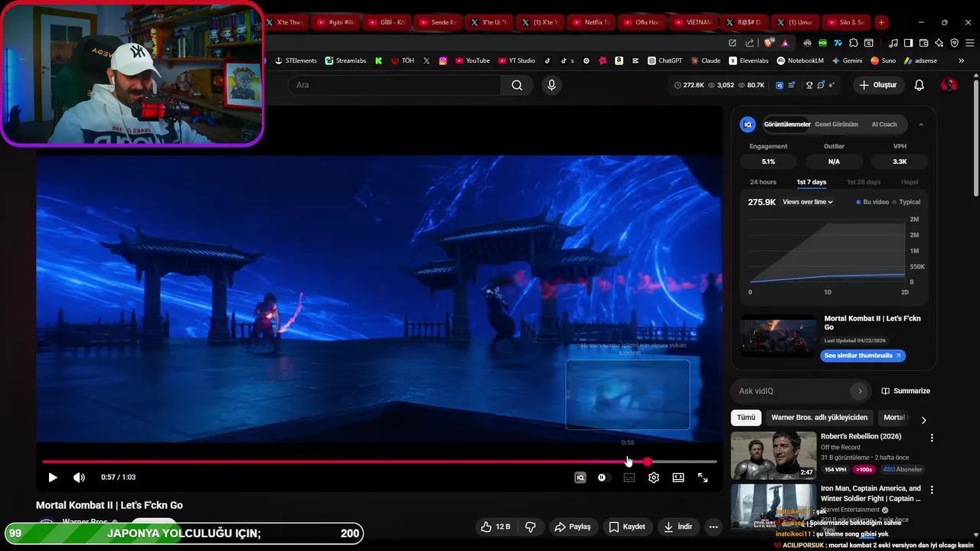Open video player settings gear

(654, 478)
